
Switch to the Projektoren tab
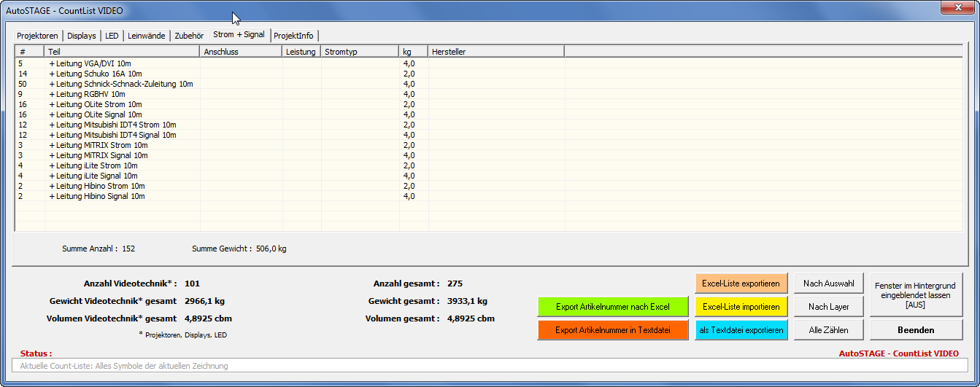[37, 36]
